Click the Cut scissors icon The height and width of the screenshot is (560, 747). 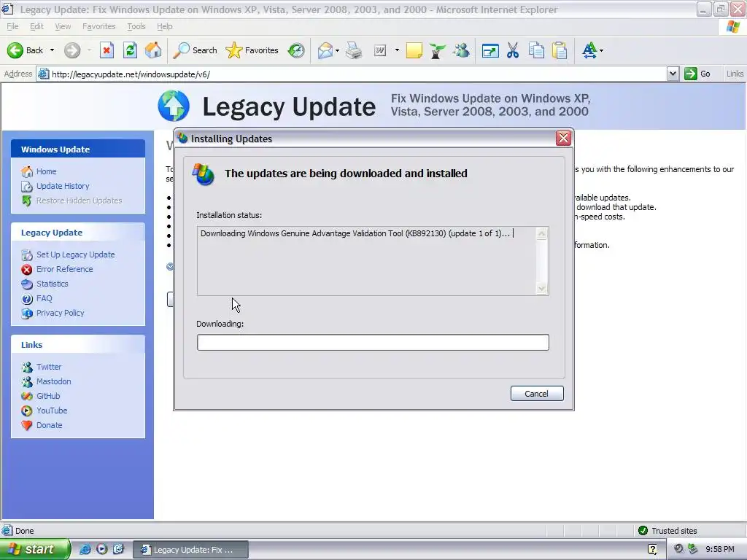tap(513, 50)
